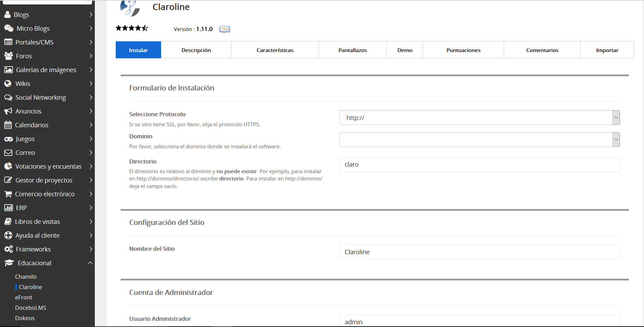644x327 pixels.
Task: Open the Pantallazos tab
Action: point(352,50)
